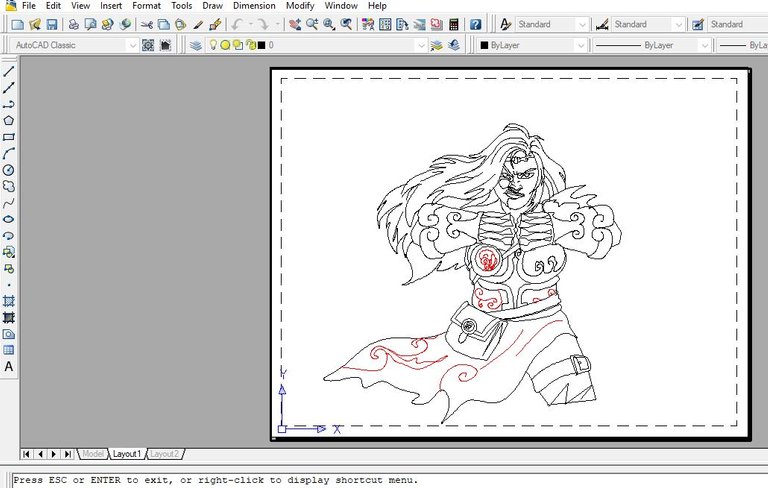Screen dimensions: 768x488
Task: Toggle layer 0 on/off lightbulb
Action: pyautogui.click(x=213, y=45)
